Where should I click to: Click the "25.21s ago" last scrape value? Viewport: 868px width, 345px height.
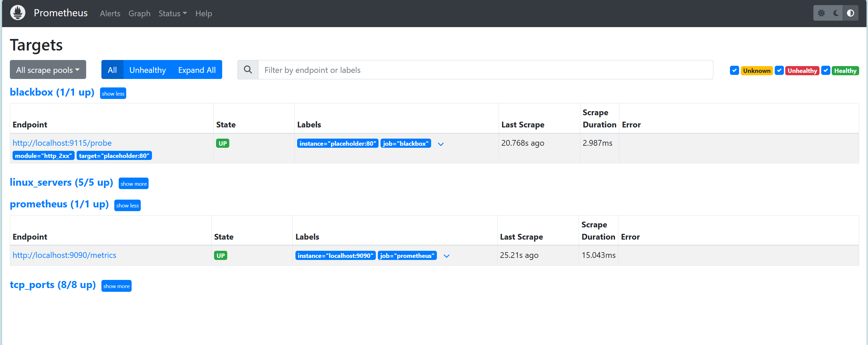(x=519, y=255)
